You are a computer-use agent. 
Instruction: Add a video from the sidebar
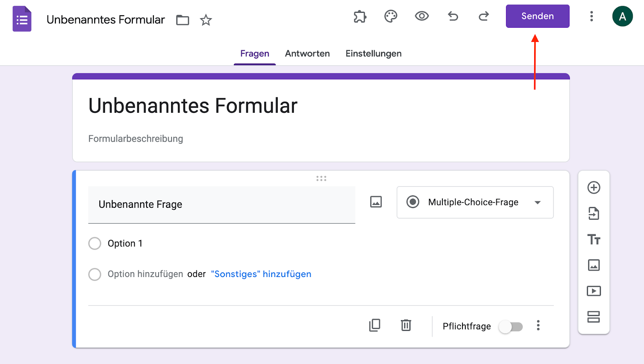coord(594,291)
